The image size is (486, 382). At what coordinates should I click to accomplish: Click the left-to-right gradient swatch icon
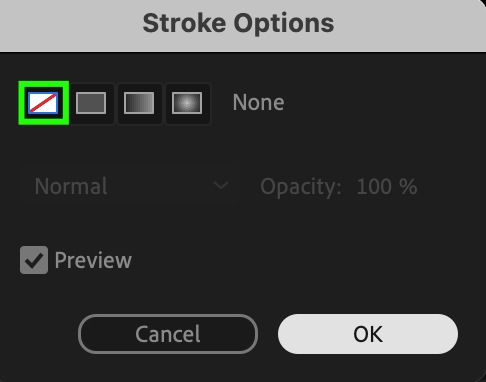139,103
